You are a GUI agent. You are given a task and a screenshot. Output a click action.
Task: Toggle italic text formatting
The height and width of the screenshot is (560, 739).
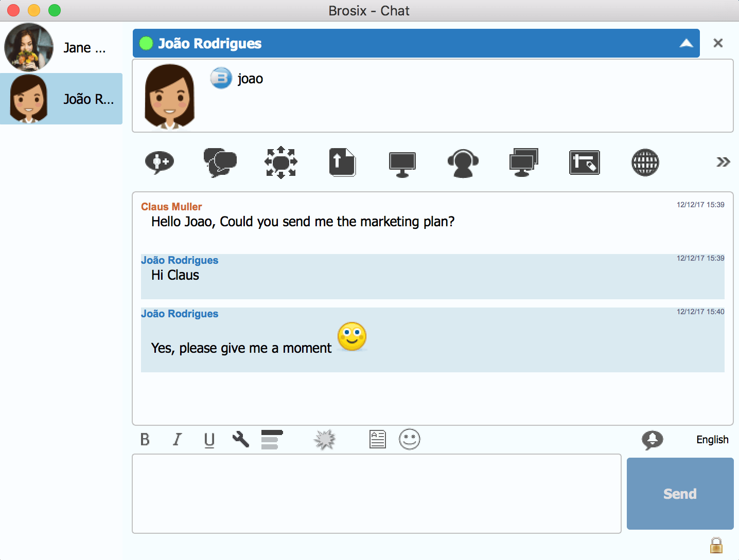177,440
